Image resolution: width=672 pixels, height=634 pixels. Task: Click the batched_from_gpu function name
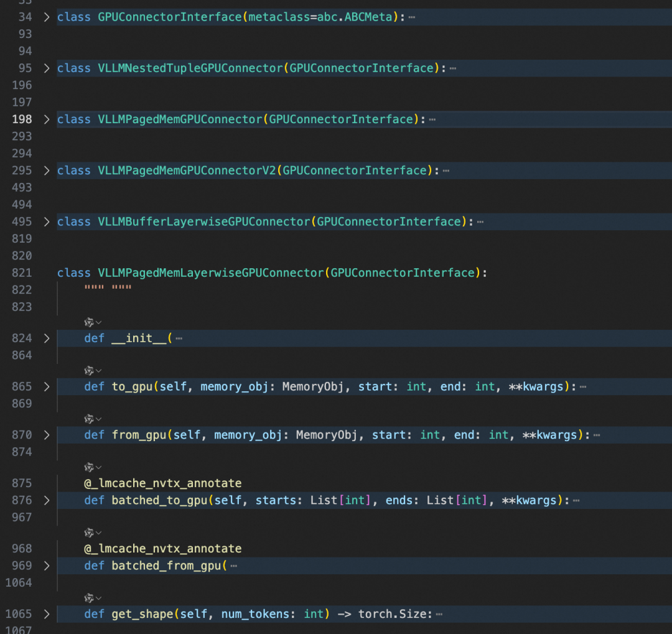(x=166, y=566)
